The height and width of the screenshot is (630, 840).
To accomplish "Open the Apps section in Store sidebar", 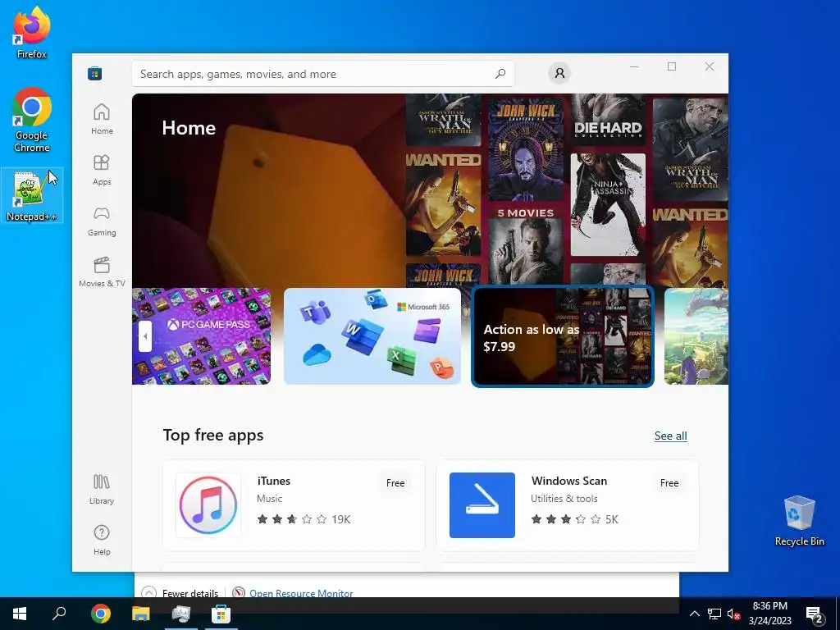I will [102, 170].
